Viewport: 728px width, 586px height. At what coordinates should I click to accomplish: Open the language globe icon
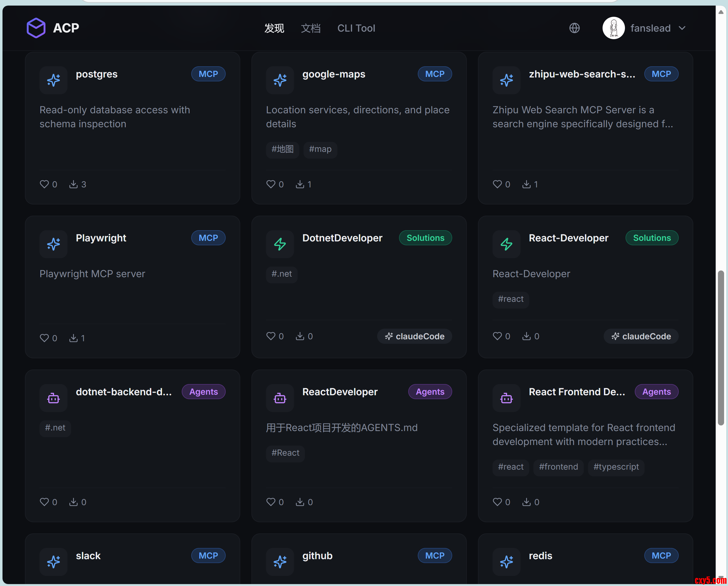click(x=574, y=28)
